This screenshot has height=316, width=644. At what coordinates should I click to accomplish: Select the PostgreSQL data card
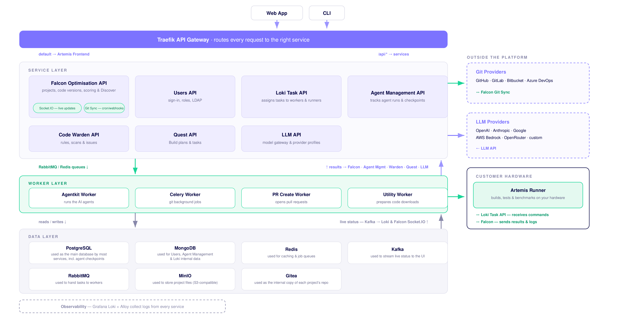79,253
